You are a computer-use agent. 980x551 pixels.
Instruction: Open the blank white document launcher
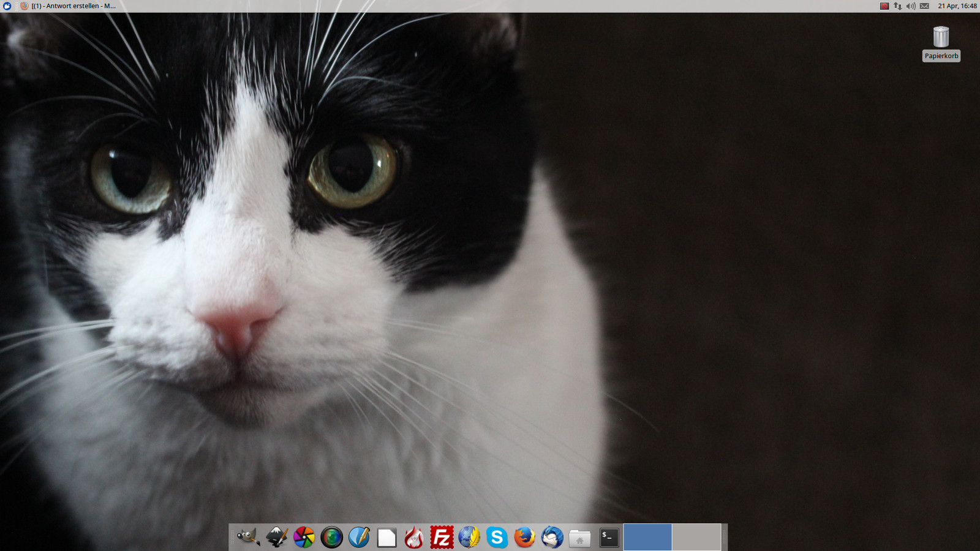386,538
